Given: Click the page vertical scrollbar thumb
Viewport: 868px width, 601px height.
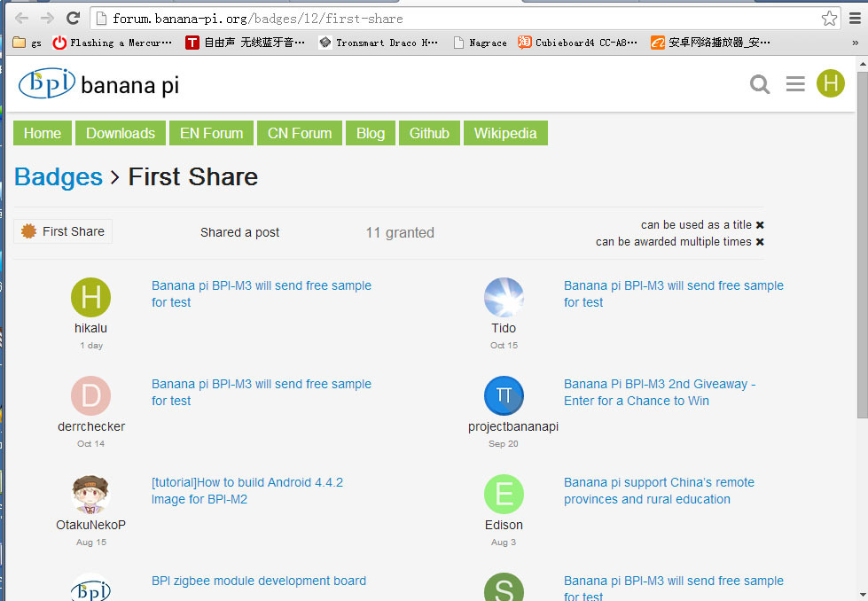Looking at the screenshot, I should 863,244.
